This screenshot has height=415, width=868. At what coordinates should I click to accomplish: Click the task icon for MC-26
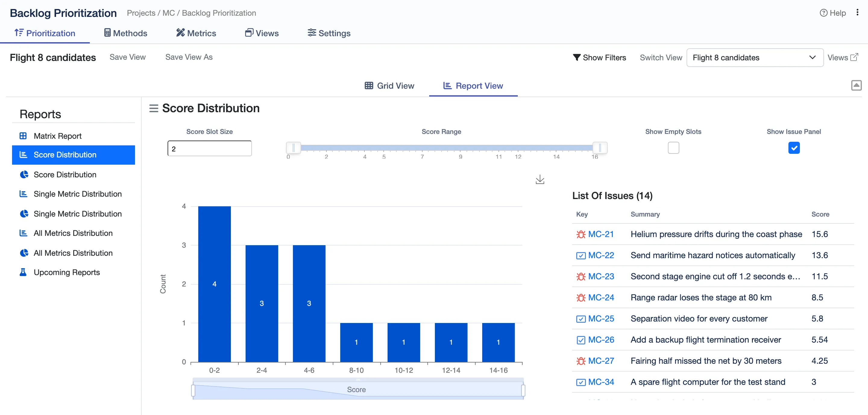580,340
